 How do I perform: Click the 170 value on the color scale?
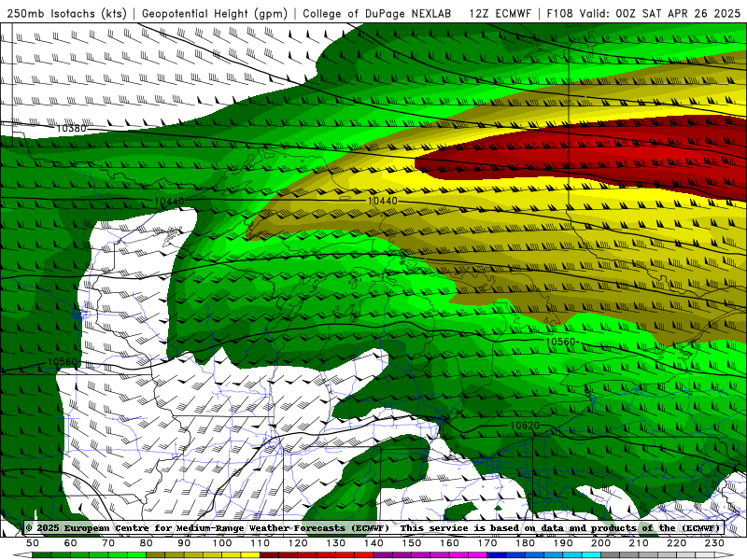point(487,543)
